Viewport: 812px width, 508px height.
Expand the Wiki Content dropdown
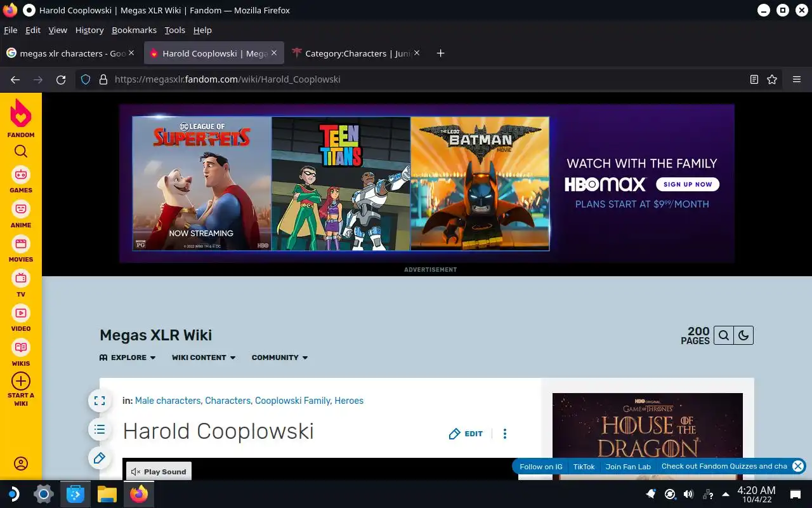(x=204, y=358)
